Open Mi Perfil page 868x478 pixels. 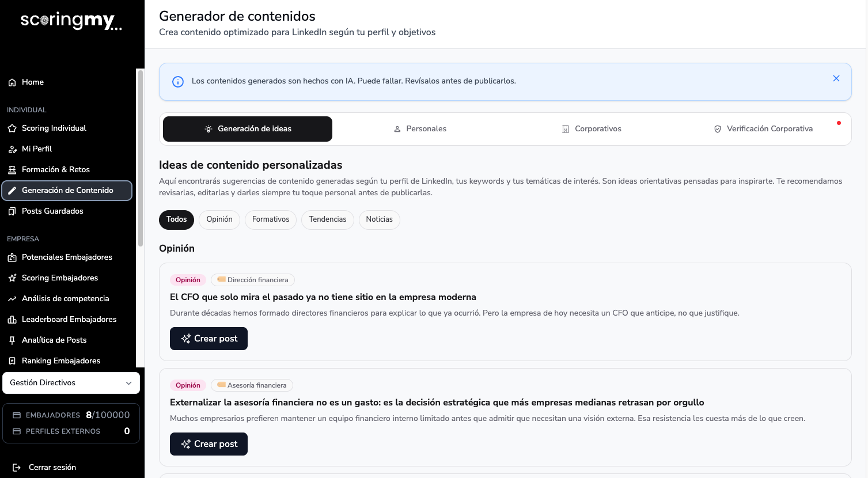68,149
